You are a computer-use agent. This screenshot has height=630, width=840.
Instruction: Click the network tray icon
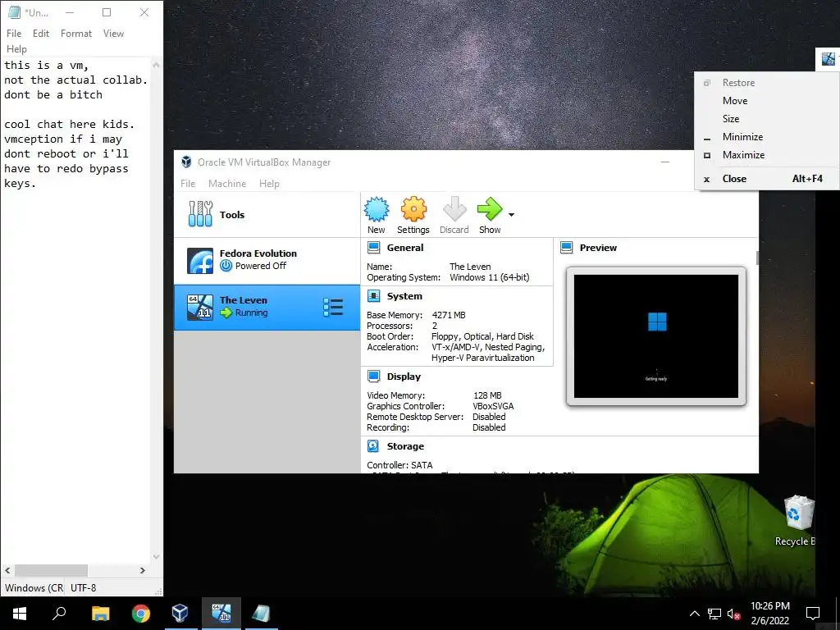pos(714,614)
